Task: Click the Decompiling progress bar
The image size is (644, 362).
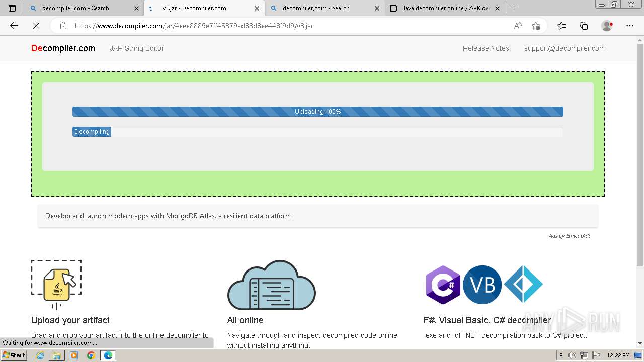Action: tap(317, 132)
